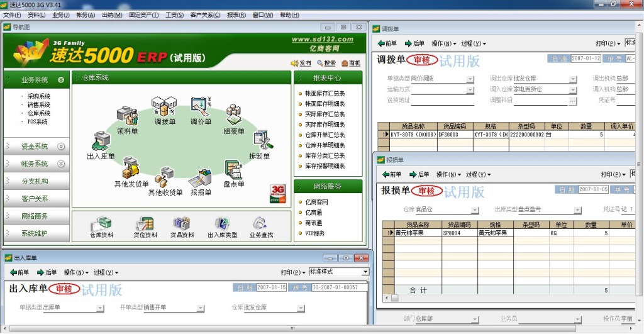Open 调出仓库 批发仓库 dropdown
The image size is (644, 334).
point(573,79)
